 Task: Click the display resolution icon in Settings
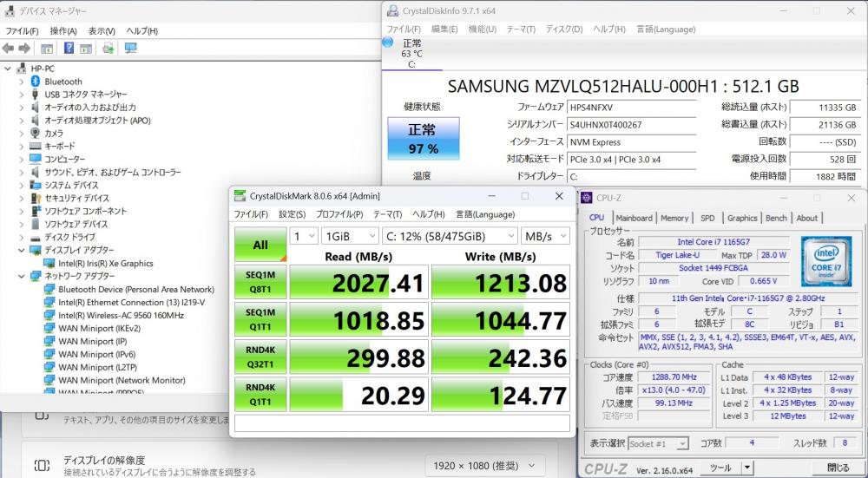coord(42,465)
